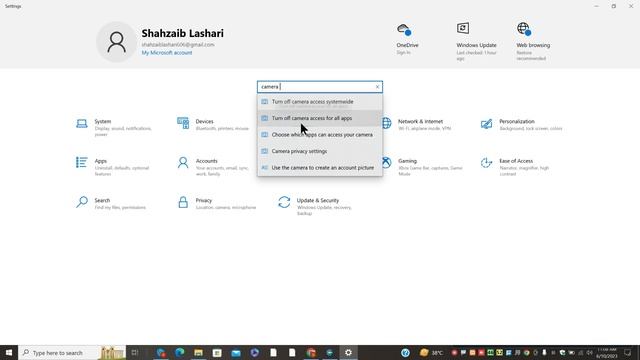Open the Mail app from the taskbar
Image resolution: width=640 pixels, height=360 pixels.
236,353
